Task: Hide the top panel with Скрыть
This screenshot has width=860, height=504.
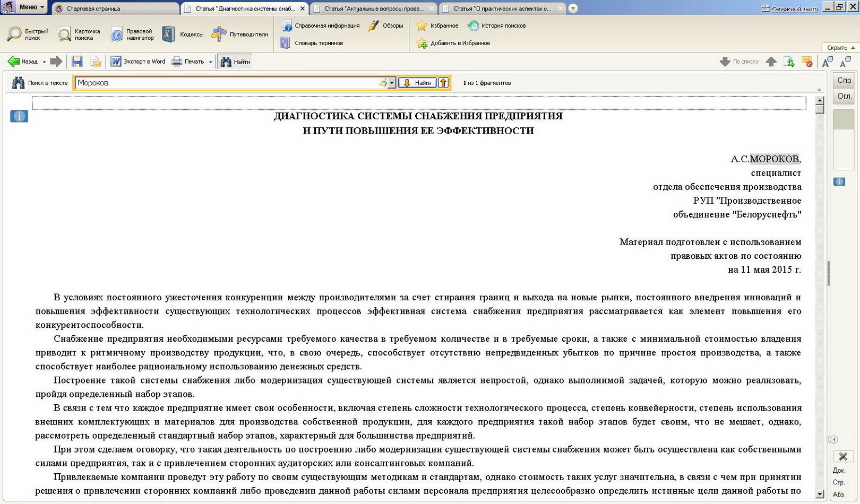Action: (x=840, y=48)
